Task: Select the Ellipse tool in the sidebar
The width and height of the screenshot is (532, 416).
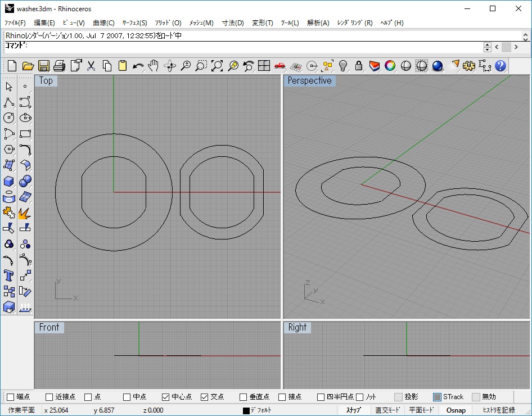Action: [25, 118]
